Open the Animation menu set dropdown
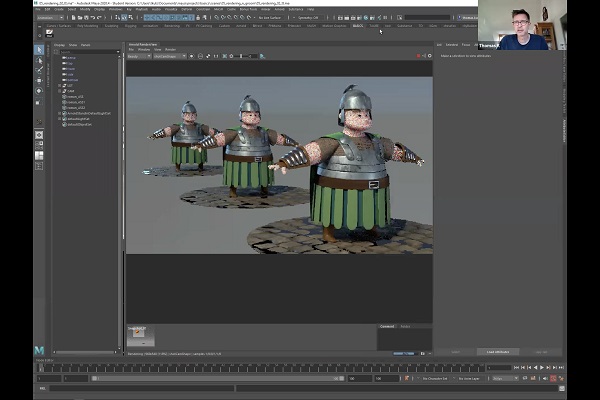This screenshot has height=400, width=600. click(50, 18)
